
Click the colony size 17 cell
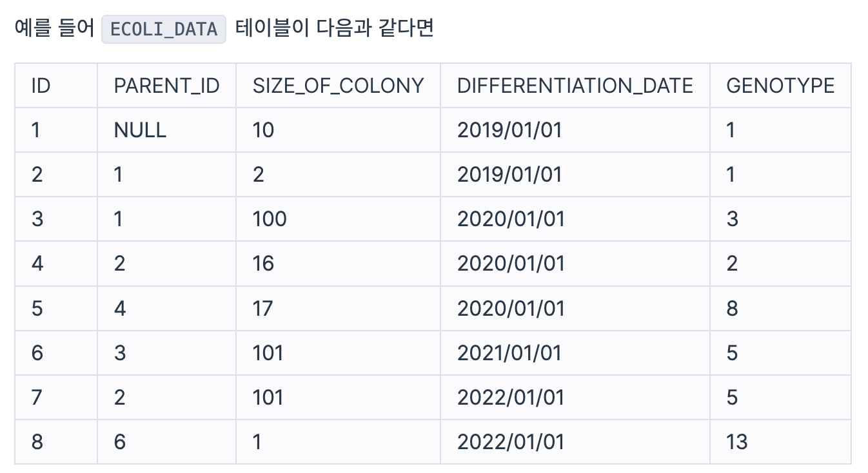pos(338,308)
